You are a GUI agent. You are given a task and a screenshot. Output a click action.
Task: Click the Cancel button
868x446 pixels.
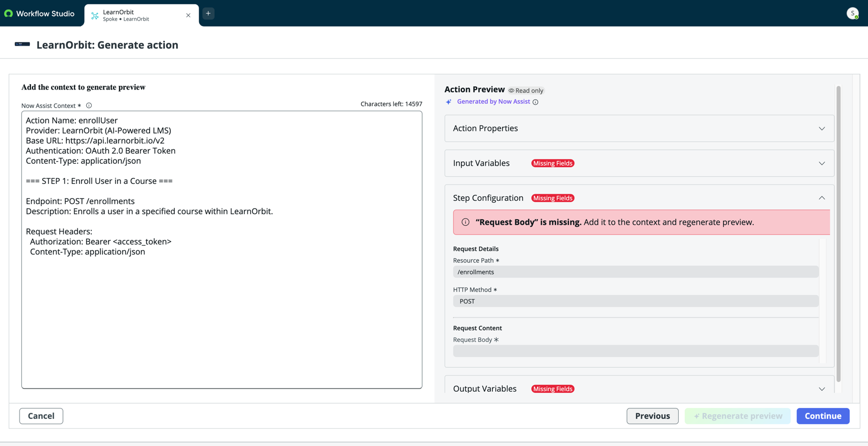41,416
